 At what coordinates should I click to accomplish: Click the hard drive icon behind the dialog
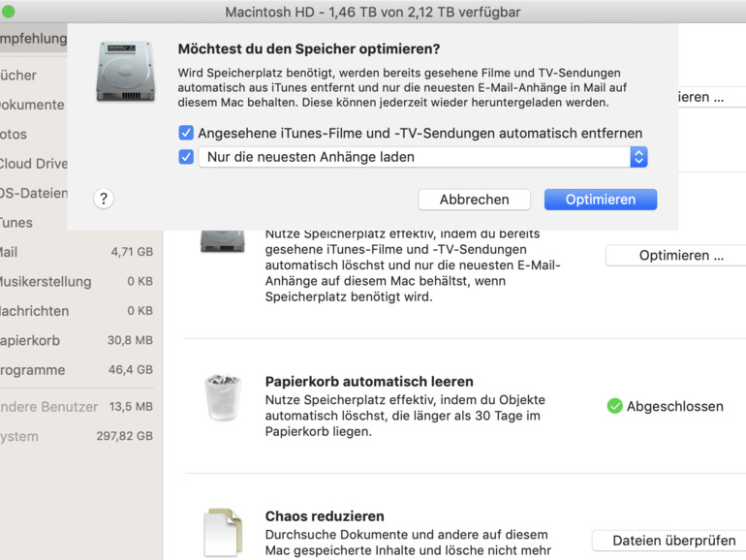(x=223, y=238)
